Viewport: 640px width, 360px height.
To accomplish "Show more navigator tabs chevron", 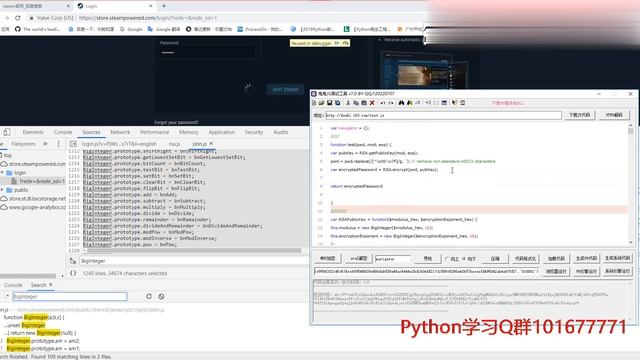I will (45, 144).
